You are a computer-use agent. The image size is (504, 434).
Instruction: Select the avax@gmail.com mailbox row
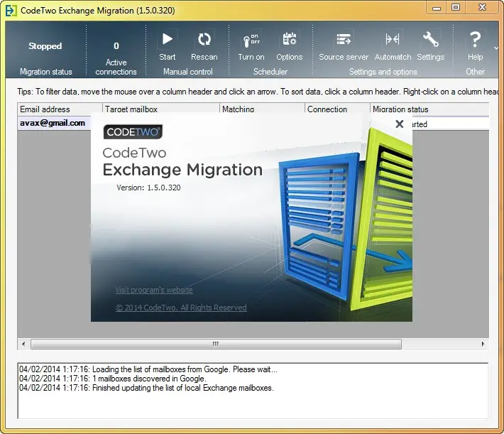click(x=54, y=123)
